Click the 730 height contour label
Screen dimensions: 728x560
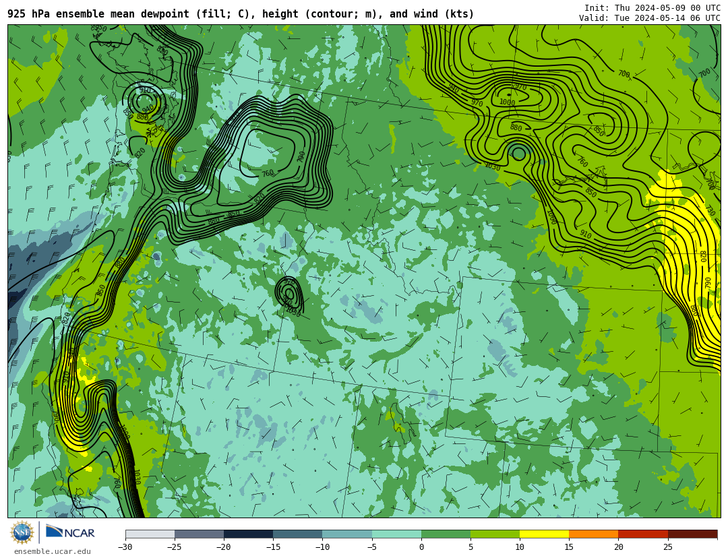point(710,210)
